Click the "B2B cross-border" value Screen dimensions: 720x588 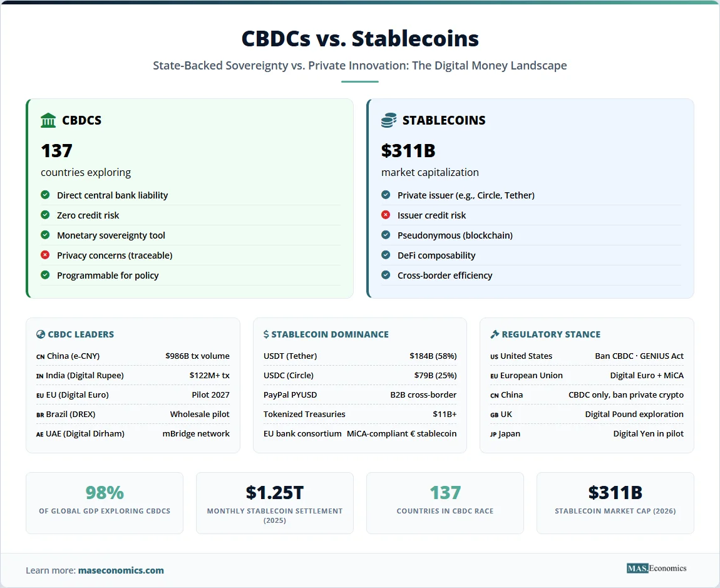423,395
